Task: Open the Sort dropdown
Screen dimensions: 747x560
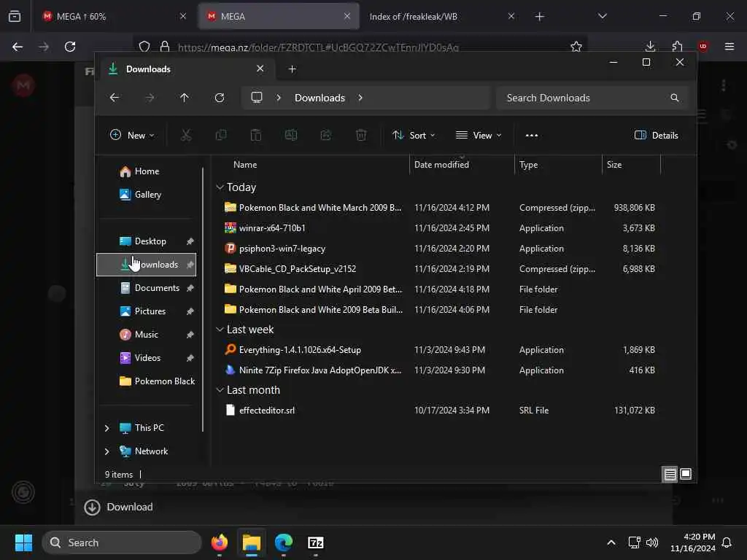Action: pos(413,135)
